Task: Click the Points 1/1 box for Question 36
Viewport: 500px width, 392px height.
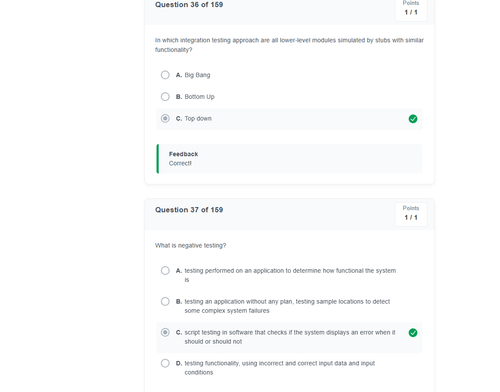Action: (x=411, y=9)
